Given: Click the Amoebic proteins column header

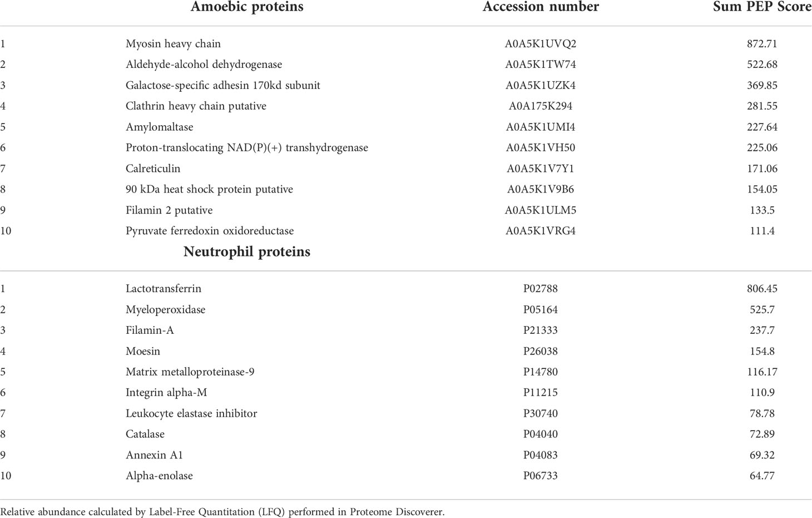Looking at the screenshot, I should point(247,7).
